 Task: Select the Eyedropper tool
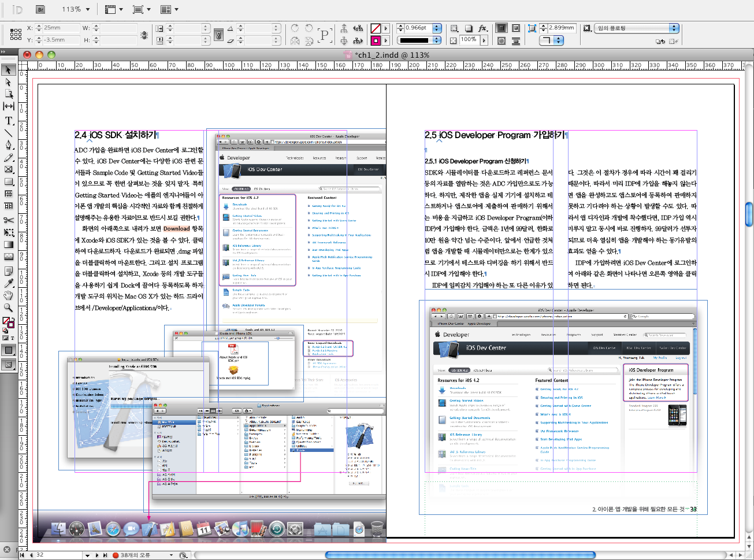point(9,283)
